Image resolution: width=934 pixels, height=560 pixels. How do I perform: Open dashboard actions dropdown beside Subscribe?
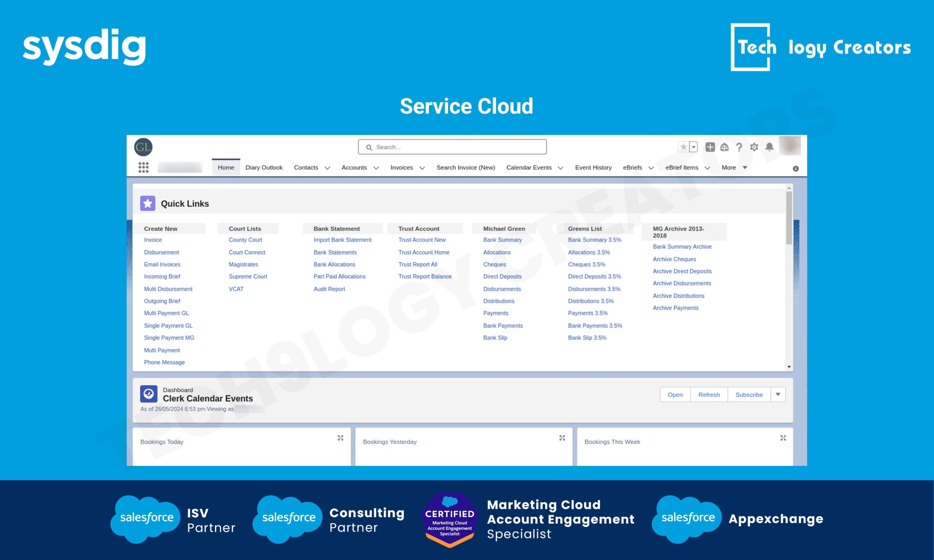(778, 394)
